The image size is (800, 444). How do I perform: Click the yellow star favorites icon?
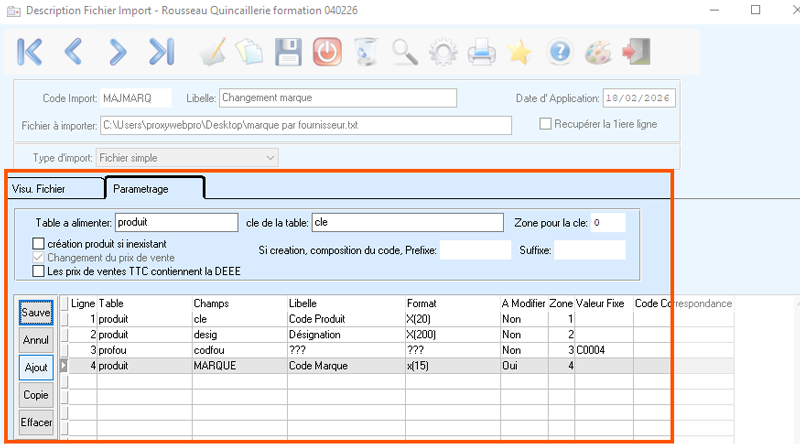(520, 52)
